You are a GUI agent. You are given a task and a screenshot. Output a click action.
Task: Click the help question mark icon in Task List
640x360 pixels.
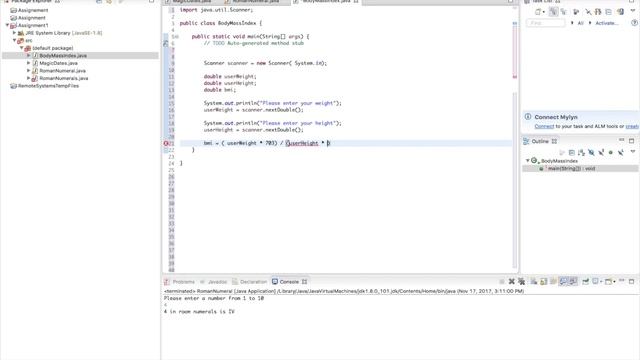pos(635,23)
